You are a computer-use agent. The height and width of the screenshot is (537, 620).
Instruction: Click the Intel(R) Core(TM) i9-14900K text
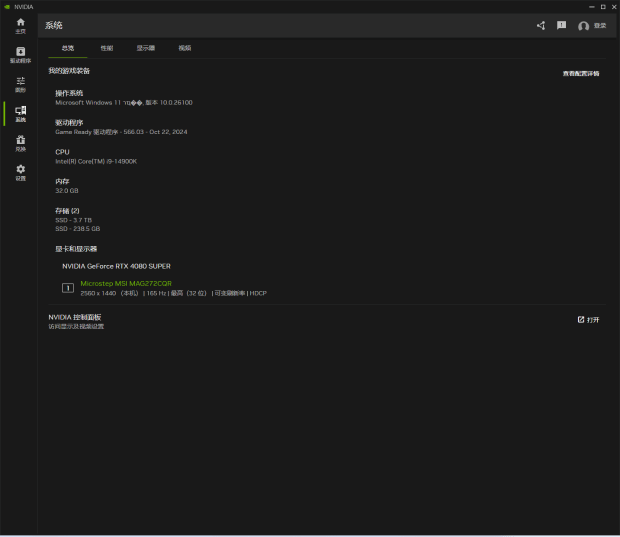point(96,161)
